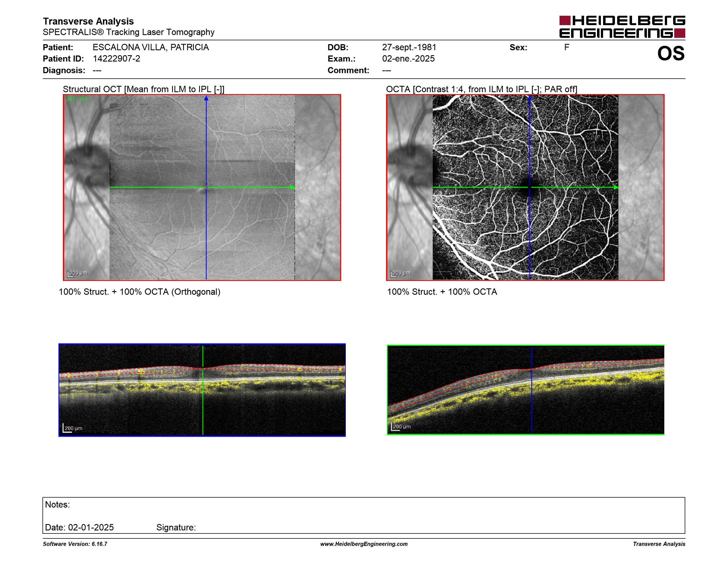Click the Sex value 'F'

click(x=567, y=47)
